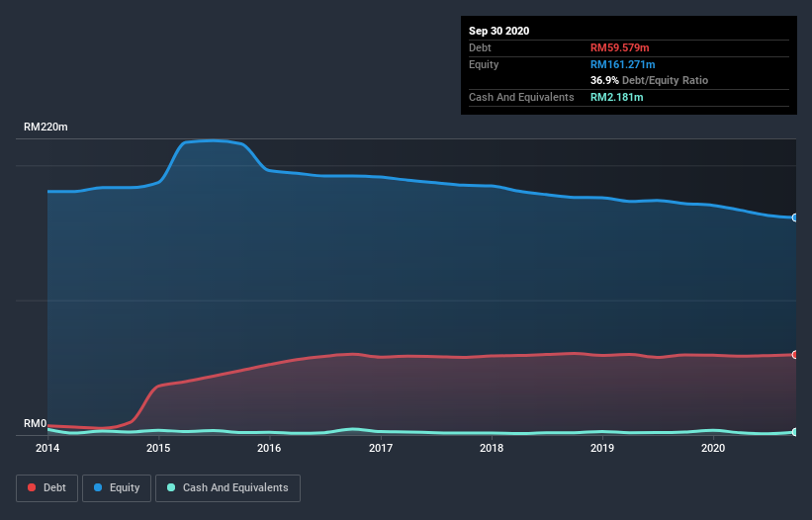
Task: Click the red Debt end-point marker
Action: pos(795,355)
